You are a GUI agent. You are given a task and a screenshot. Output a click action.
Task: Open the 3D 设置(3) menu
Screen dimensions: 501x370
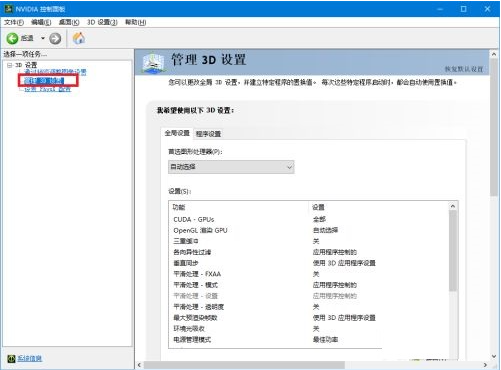[x=102, y=22]
